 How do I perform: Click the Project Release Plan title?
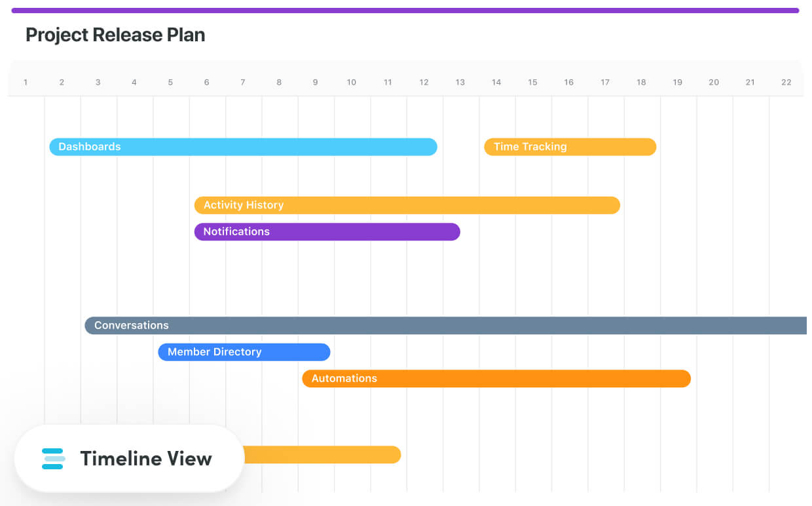tap(115, 35)
